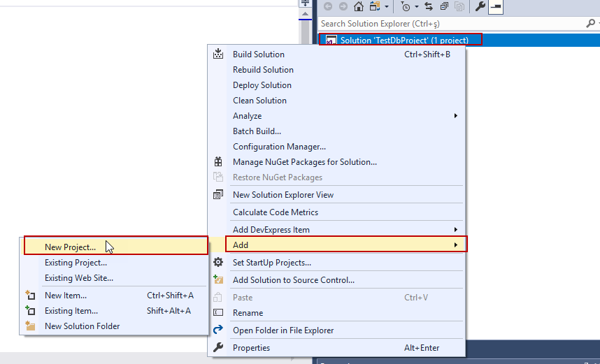Toggle Preview Selected Items button
The width and height of the screenshot is (600, 364).
[x=496, y=6]
